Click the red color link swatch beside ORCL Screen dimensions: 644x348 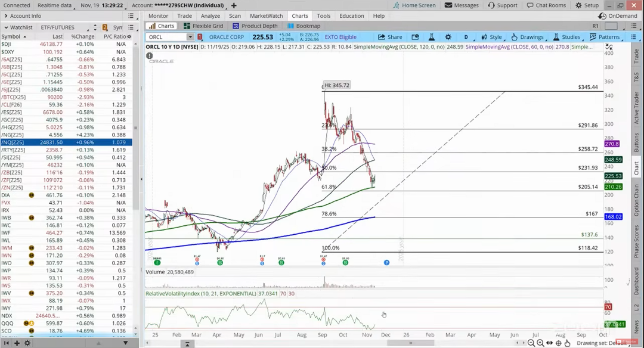coord(200,37)
